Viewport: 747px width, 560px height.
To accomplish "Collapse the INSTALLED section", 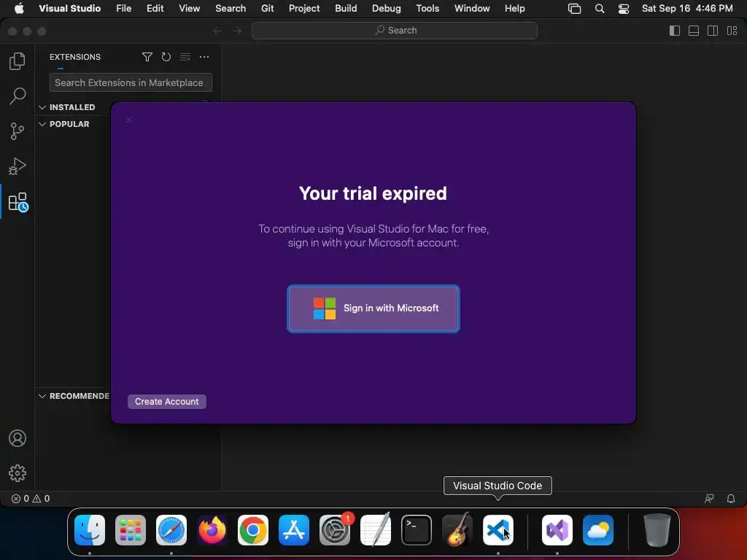I will tap(72, 107).
